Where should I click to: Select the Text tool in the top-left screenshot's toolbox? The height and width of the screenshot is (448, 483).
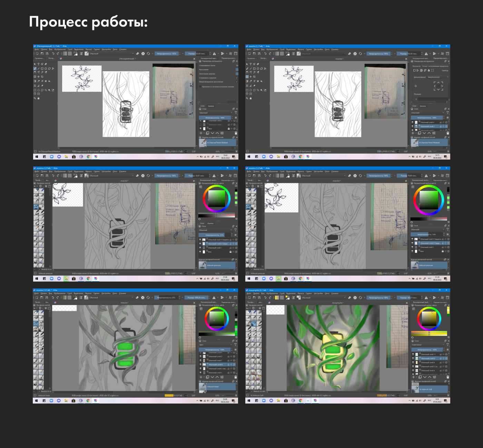point(38,64)
